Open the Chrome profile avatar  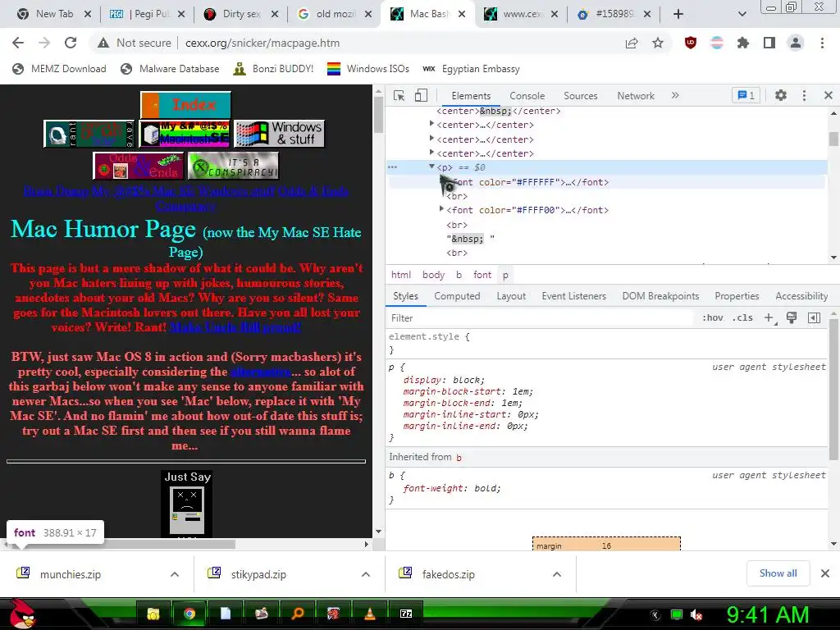point(796,43)
